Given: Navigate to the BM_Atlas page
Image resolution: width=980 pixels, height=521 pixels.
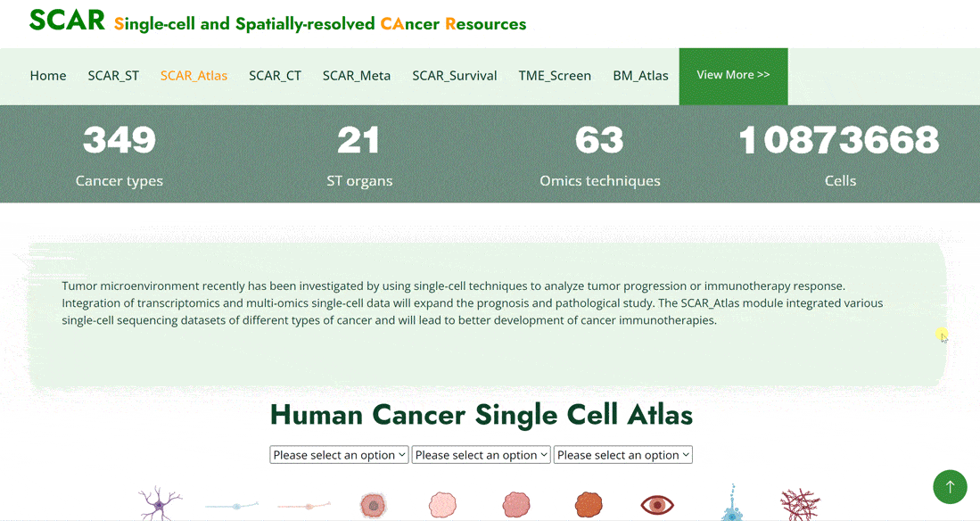Looking at the screenshot, I should point(640,76).
